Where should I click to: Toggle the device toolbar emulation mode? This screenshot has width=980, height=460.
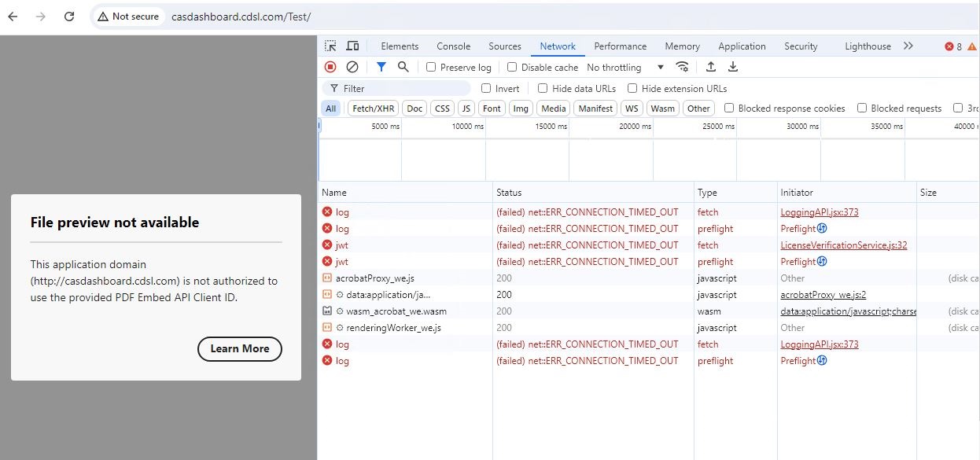tap(352, 46)
